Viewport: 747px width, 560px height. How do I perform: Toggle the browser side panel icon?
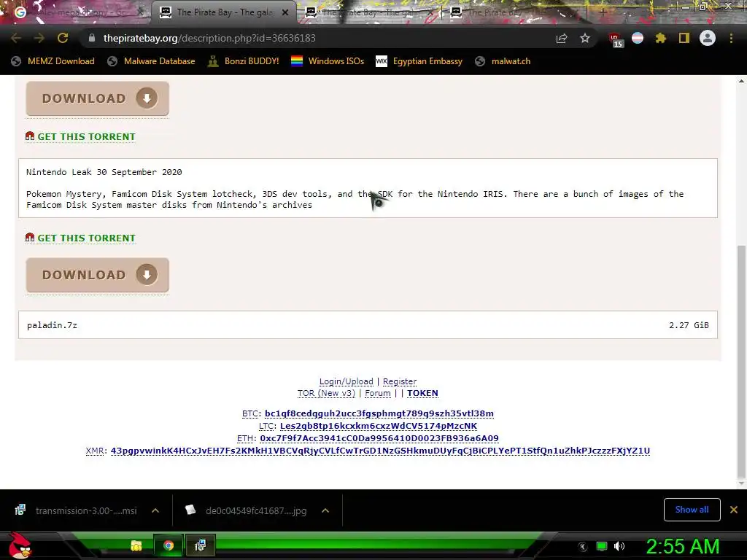tap(684, 38)
